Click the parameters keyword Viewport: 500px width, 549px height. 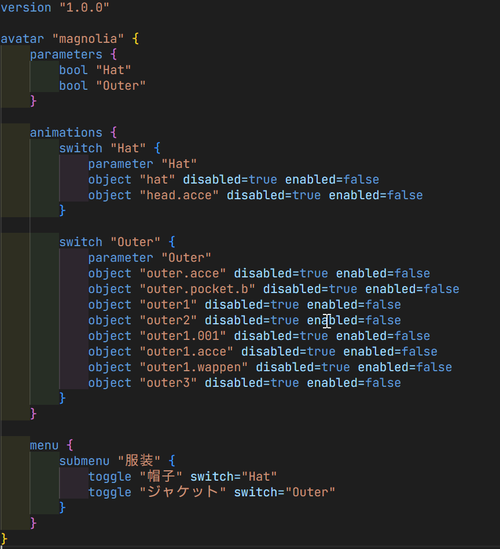coord(66,54)
